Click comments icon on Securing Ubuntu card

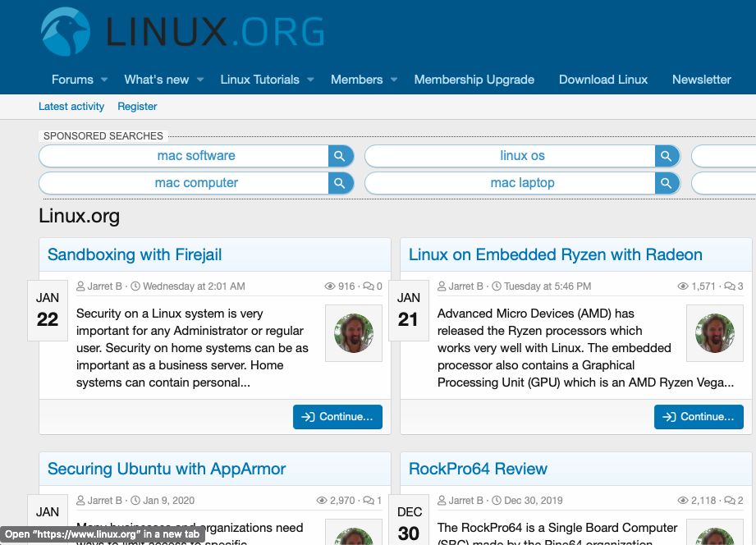pyautogui.click(x=369, y=501)
